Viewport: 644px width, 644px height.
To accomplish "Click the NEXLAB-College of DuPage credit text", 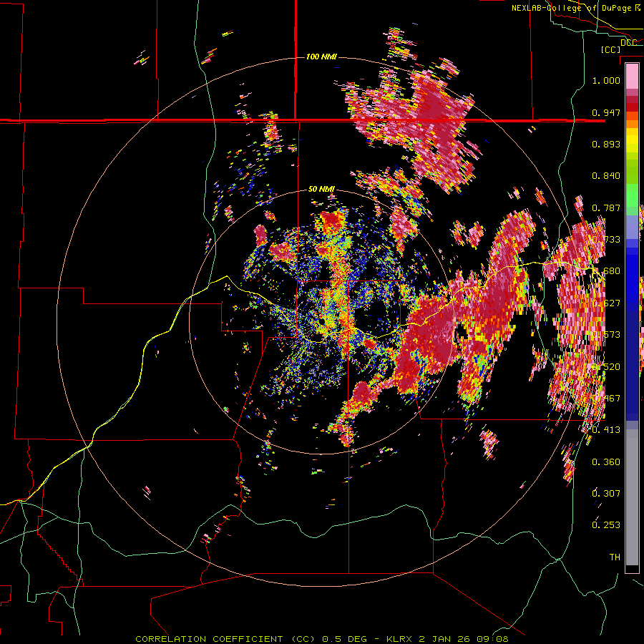I will coord(571,8).
